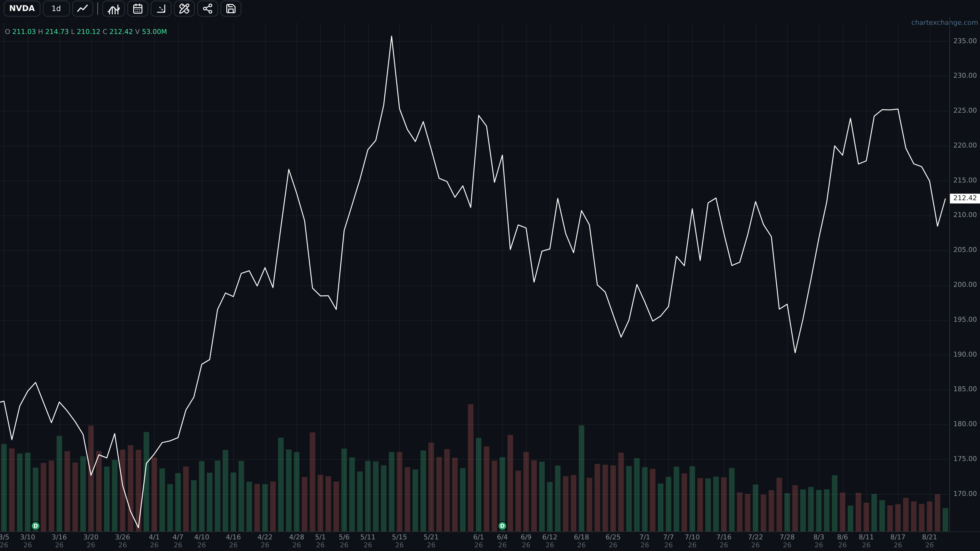Screen dimensions: 980x551
Task: Click the 200.00 price axis label
Action: 965,284
